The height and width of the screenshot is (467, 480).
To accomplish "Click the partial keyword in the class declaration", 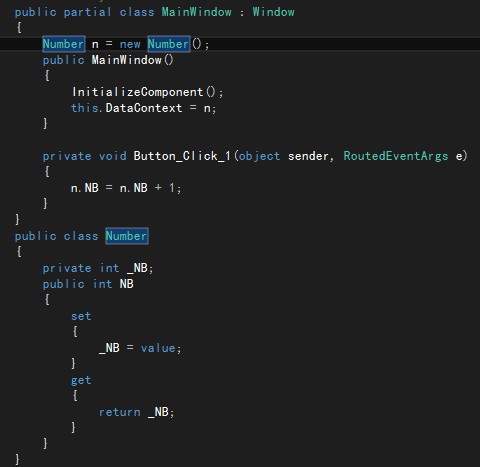I will [x=87, y=12].
